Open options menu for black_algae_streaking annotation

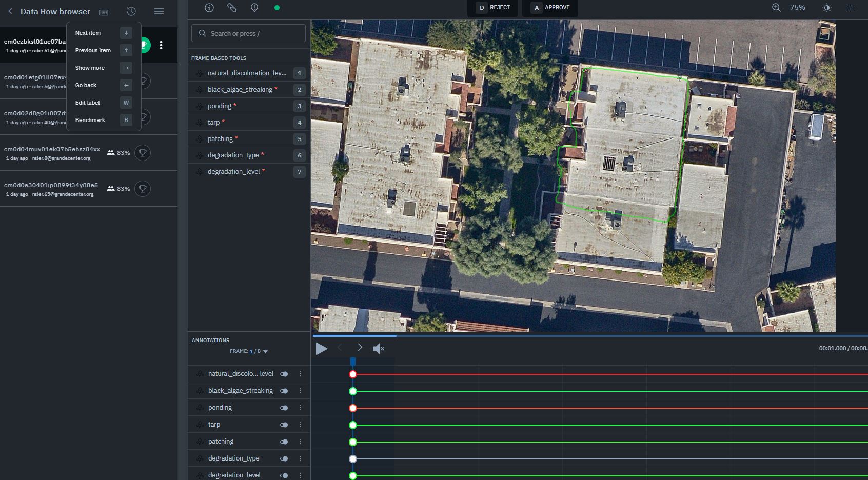pyautogui.click(x=301, y=391)
